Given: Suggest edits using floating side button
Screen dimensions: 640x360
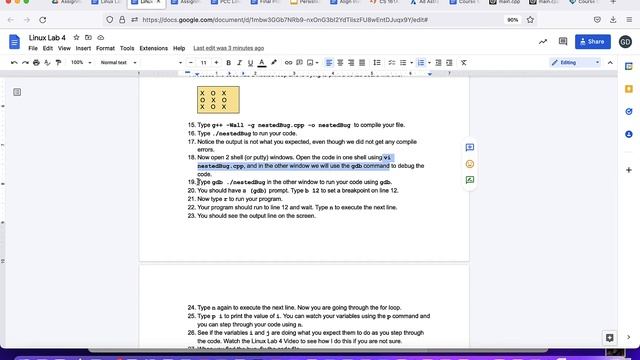Looking at the screenshot, I should point(470,180).
